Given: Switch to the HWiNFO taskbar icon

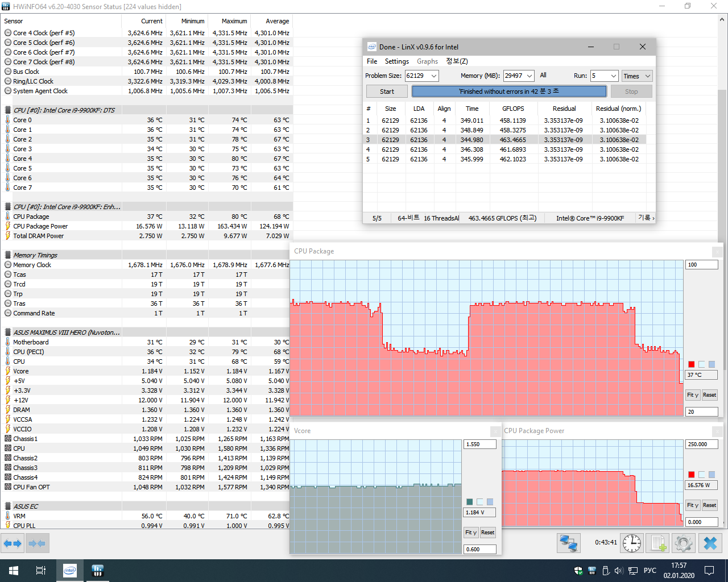Looking at the screenshot, I should [x=97, y=571].
